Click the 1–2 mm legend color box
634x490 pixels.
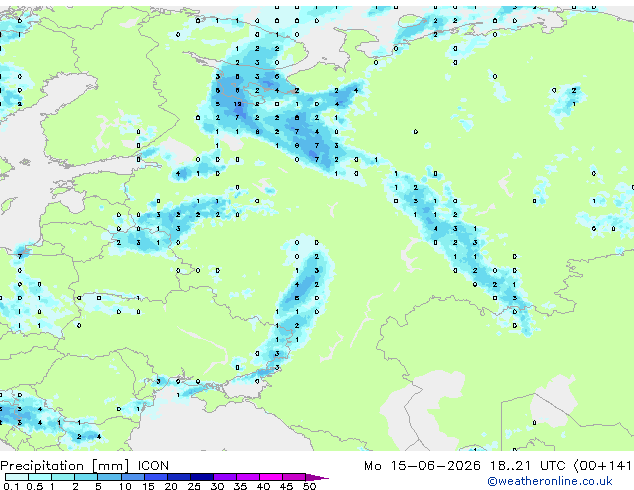[x=63, y=477]
